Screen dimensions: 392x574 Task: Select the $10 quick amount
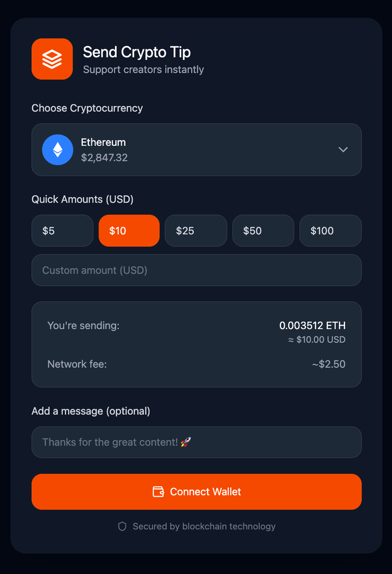(x=129, y=231)
